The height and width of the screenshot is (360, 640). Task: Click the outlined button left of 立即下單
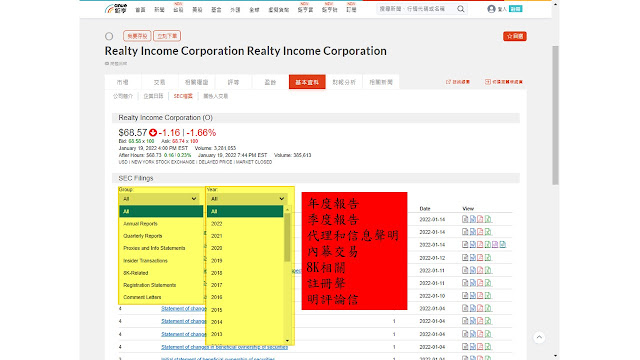pyautogui.click(x=137, y=36)
